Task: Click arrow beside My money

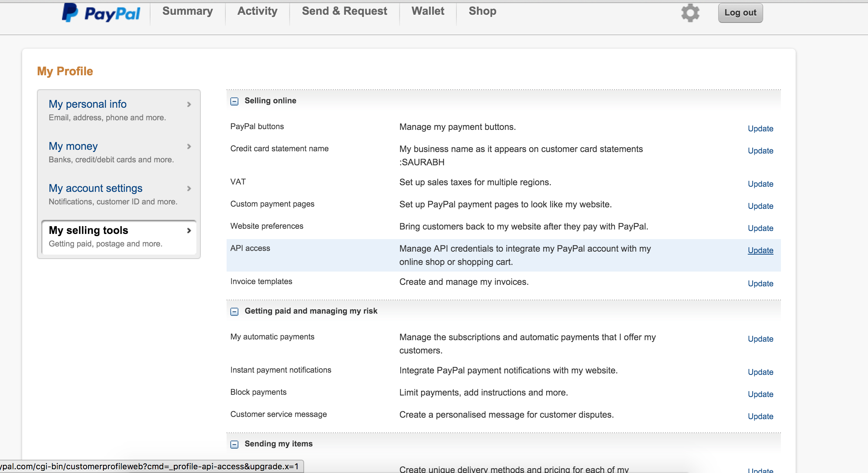Action: click(x=189, y=146)
